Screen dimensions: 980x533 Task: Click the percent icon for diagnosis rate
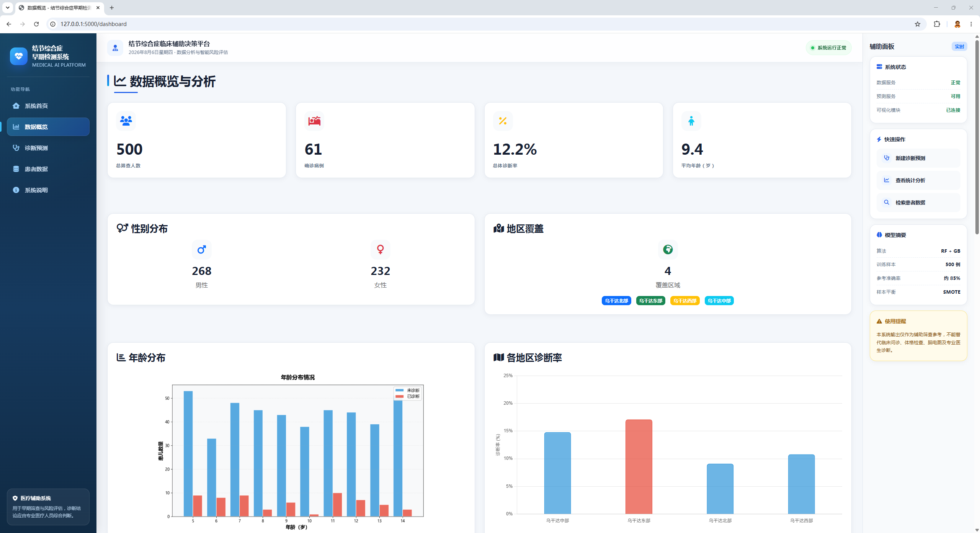pyautogui.click(x=503, y=121)
